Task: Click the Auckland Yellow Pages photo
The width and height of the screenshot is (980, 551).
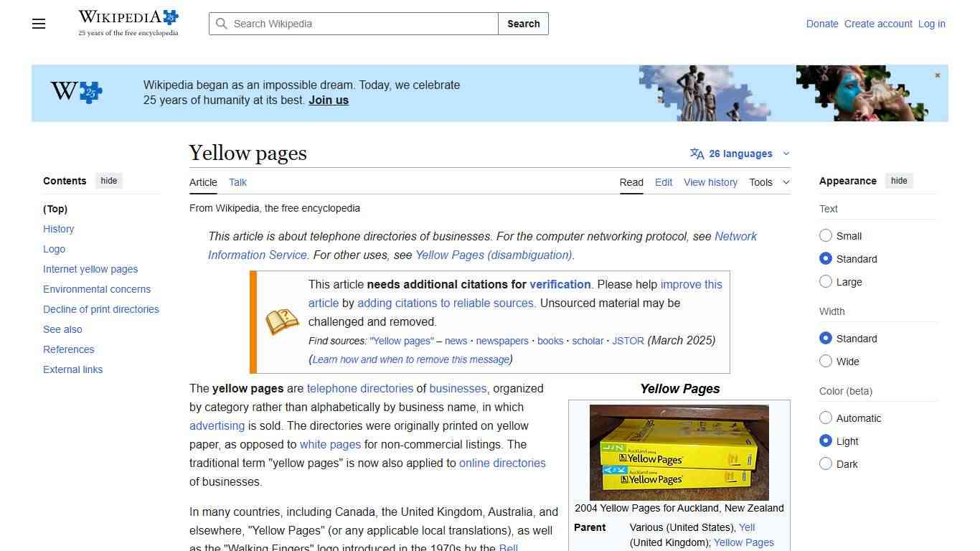Action: pos(679,452)
